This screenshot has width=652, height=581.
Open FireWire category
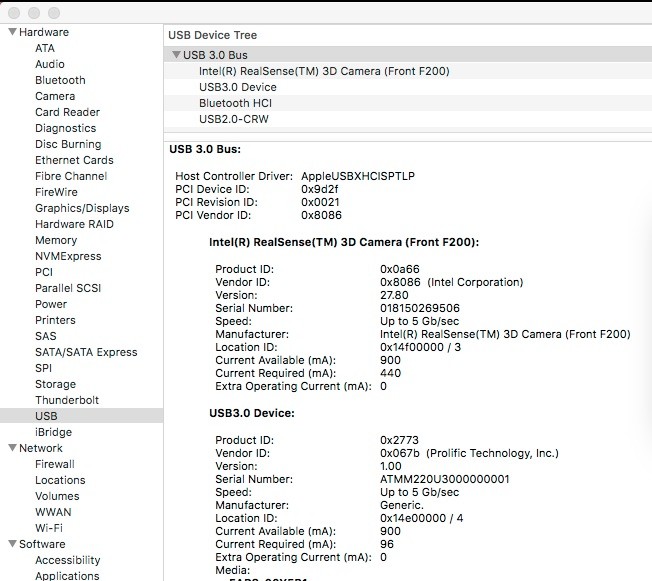(x=56, y=192)
